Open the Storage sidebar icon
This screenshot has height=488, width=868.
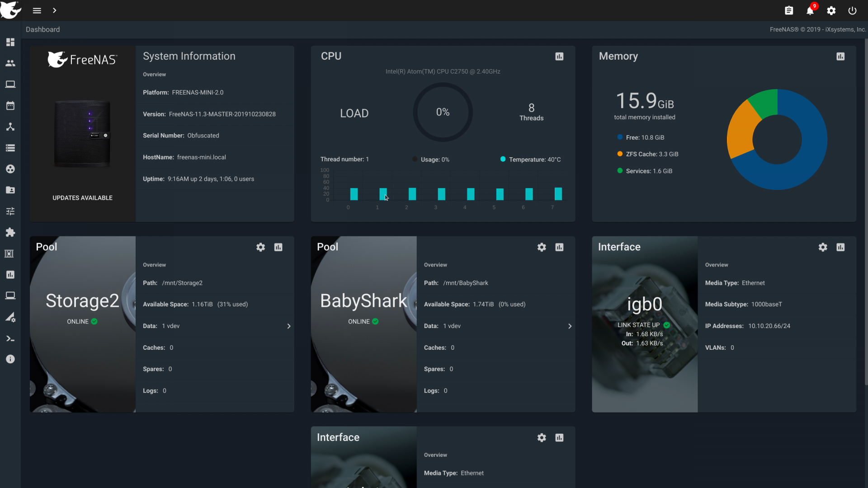tap(10, 148)
